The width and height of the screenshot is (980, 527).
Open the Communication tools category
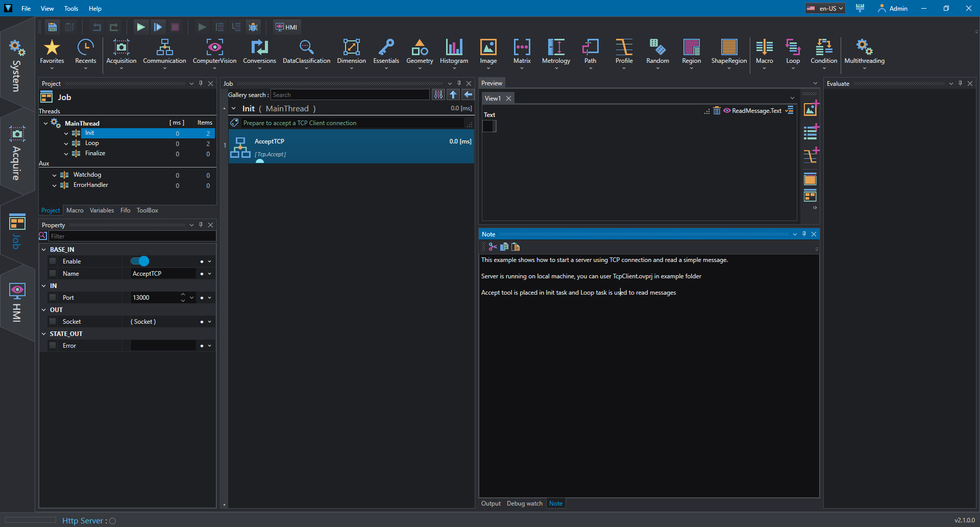(164, 52)
